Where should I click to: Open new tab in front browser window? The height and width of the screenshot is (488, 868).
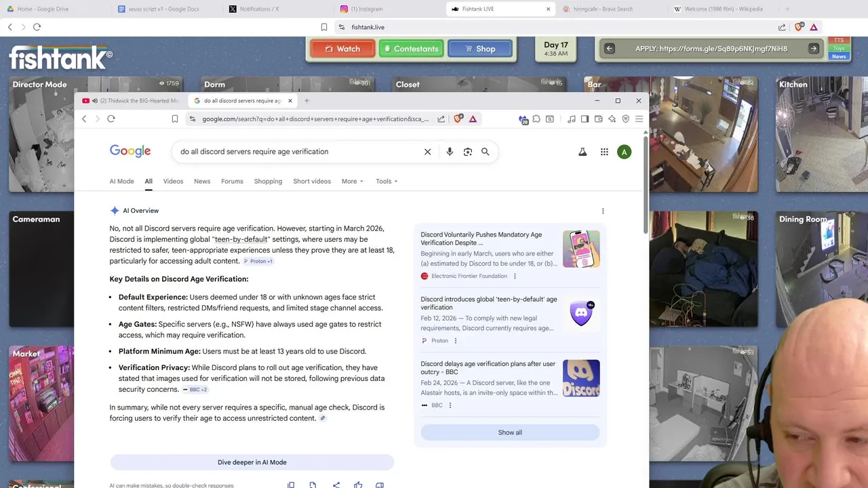click(307, 101)
